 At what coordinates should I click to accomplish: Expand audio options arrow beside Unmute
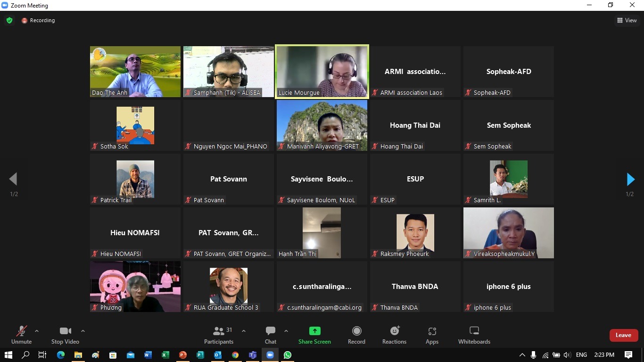tap(37, 331)
